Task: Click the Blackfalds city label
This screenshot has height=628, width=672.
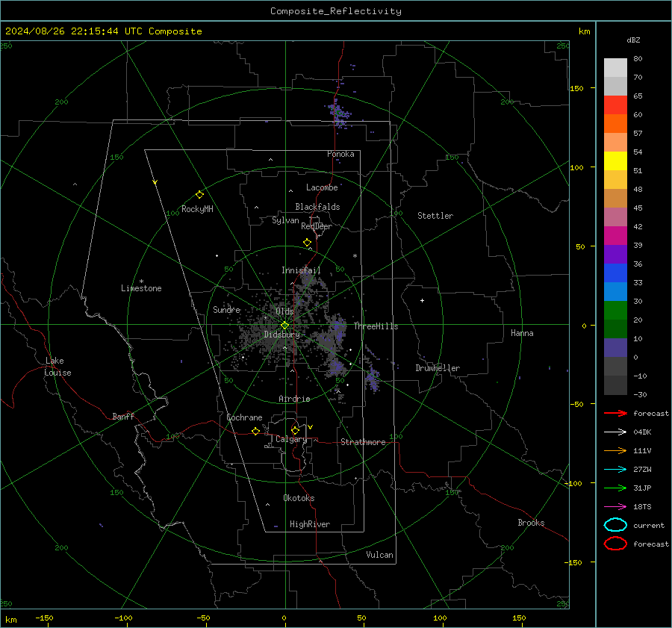Action: tap(317, 207)
